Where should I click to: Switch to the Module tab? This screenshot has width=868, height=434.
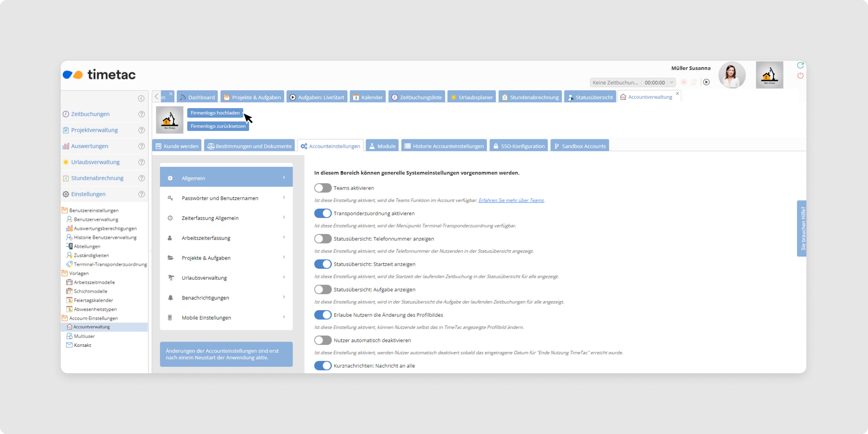point(382,146)
